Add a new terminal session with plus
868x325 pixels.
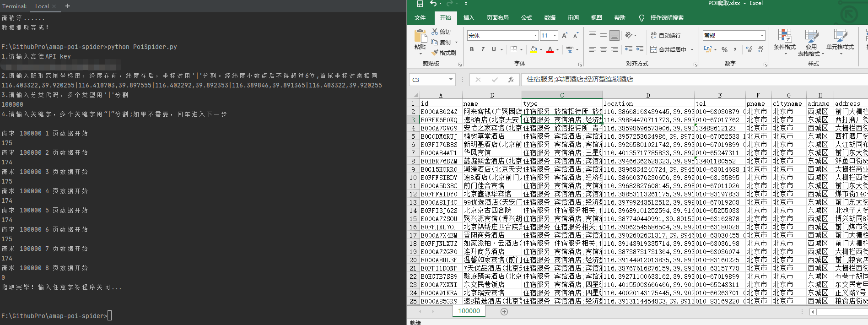pyautogui.click(x=68, y=6)
